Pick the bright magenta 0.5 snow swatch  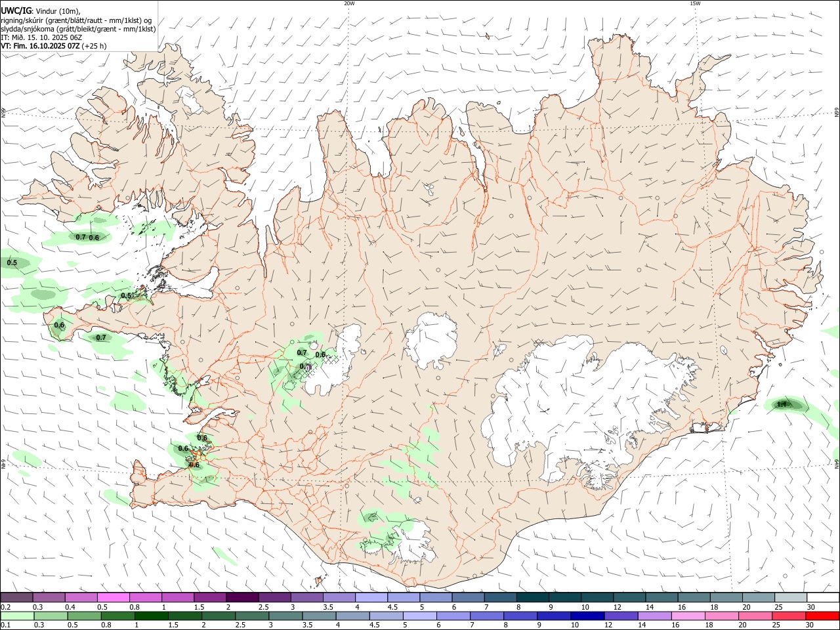point(113,598)
